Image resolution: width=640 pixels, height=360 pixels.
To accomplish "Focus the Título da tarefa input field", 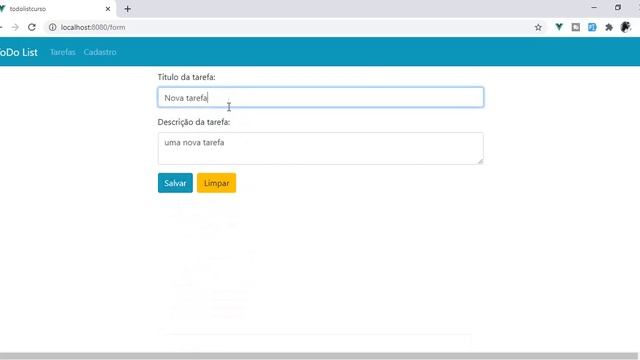I will 321,98.
